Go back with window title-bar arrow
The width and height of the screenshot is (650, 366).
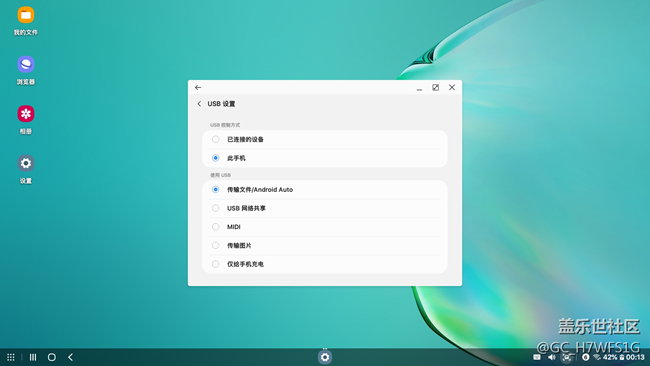click(198, 87)
